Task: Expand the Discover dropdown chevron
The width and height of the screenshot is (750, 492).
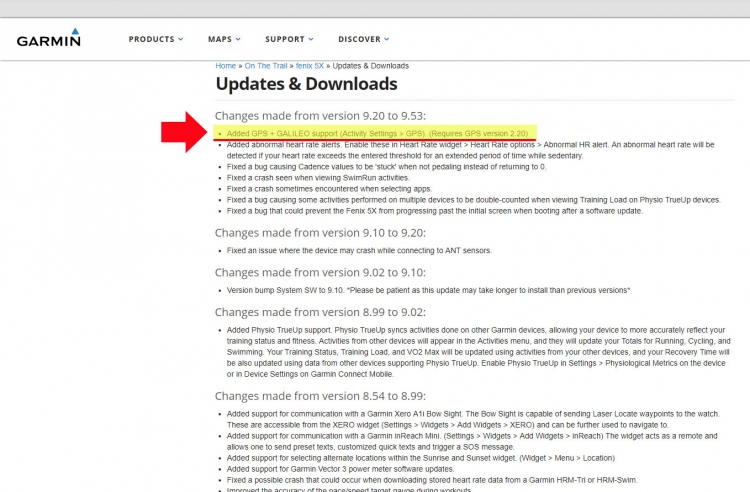Action: click(x=386, y=39)
